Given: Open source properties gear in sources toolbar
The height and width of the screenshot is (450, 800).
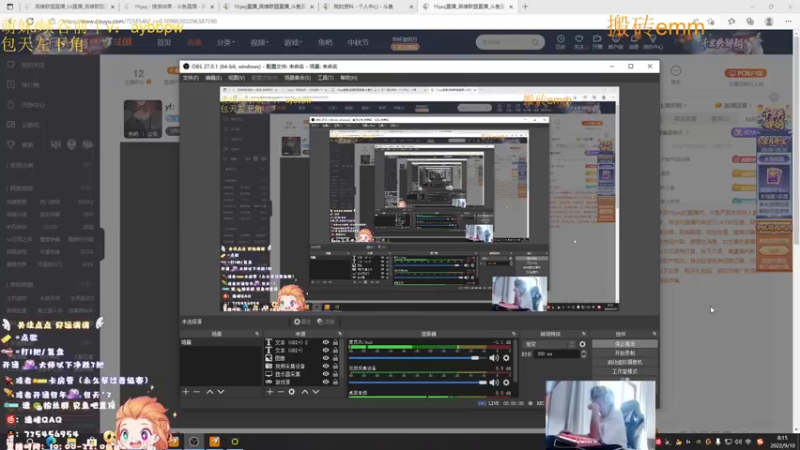Looking at the screenshot, I should (x=291, y=392).
